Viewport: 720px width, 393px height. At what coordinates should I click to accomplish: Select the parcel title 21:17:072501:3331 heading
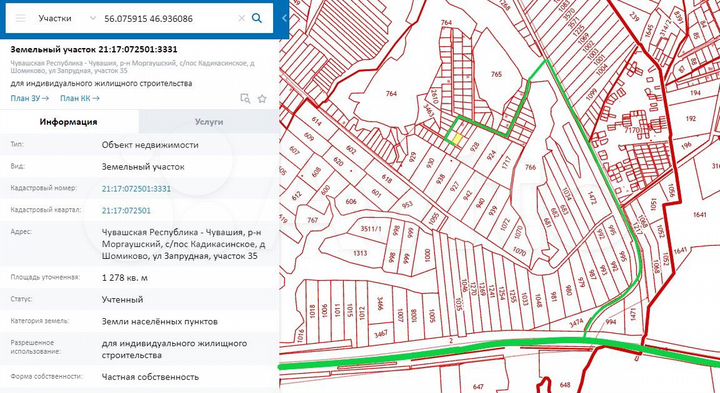94,49
